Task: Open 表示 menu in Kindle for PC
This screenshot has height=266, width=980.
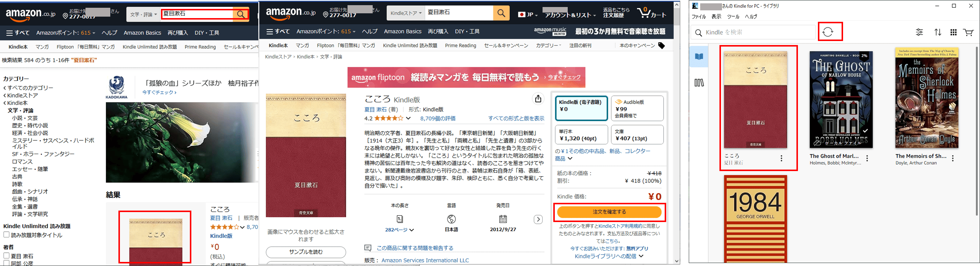Action: coord(716,17)
